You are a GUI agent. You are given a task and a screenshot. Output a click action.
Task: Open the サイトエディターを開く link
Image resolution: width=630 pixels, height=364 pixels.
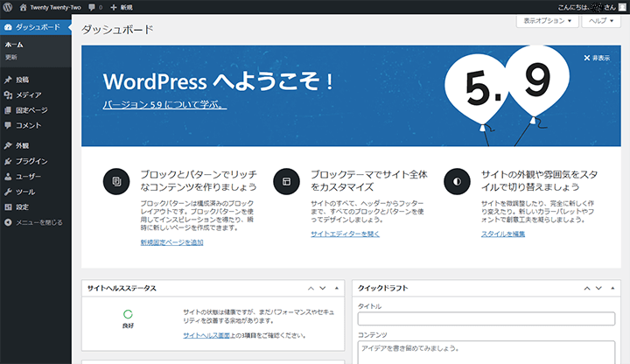tap(345, 234)
